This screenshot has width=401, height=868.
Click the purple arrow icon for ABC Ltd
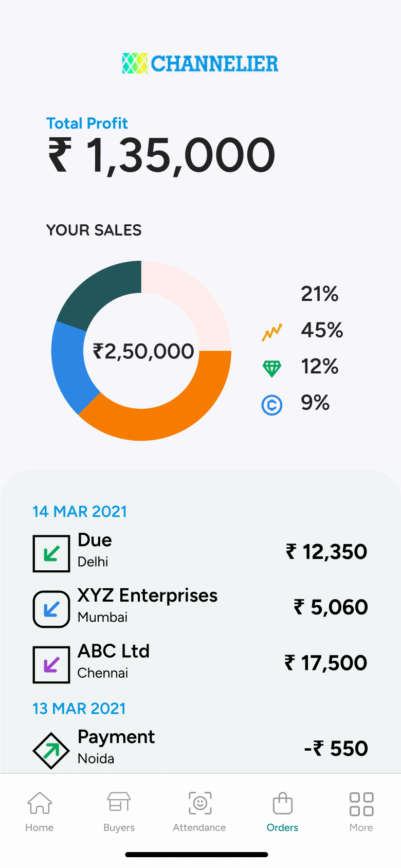[51, 664]
